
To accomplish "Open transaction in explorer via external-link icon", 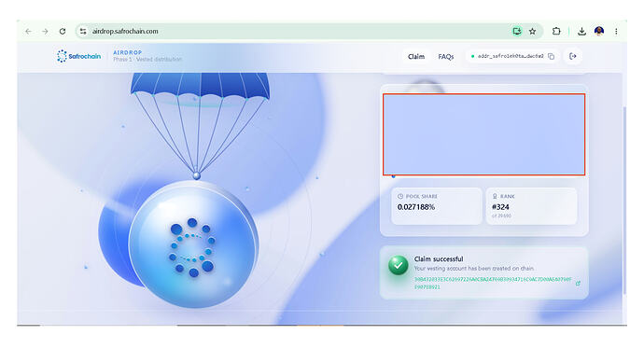I will coord(578,284).
